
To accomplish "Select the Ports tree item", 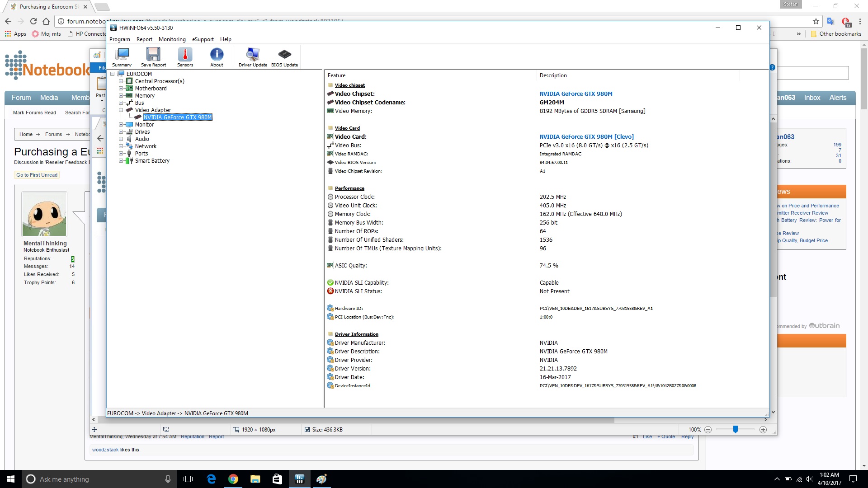I will click(141, 154).
